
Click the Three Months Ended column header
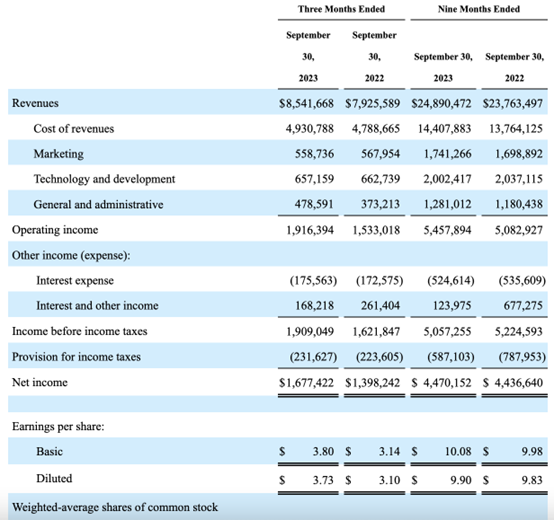(341, 9)
